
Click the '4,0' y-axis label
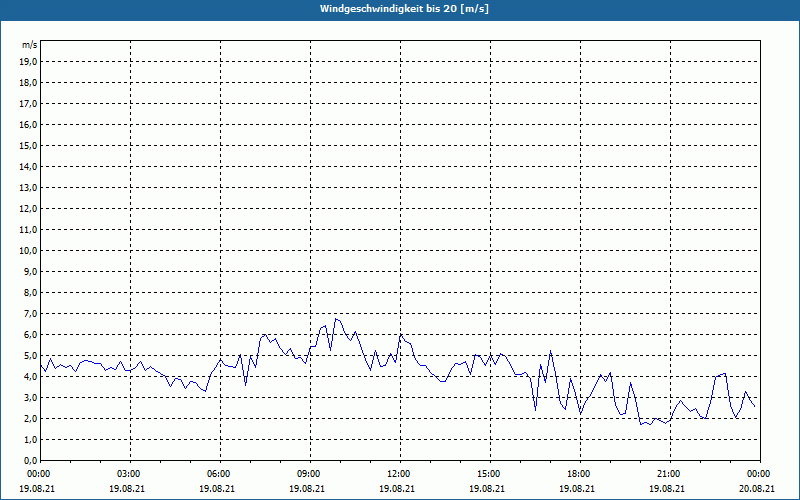[x=30, y=377]
